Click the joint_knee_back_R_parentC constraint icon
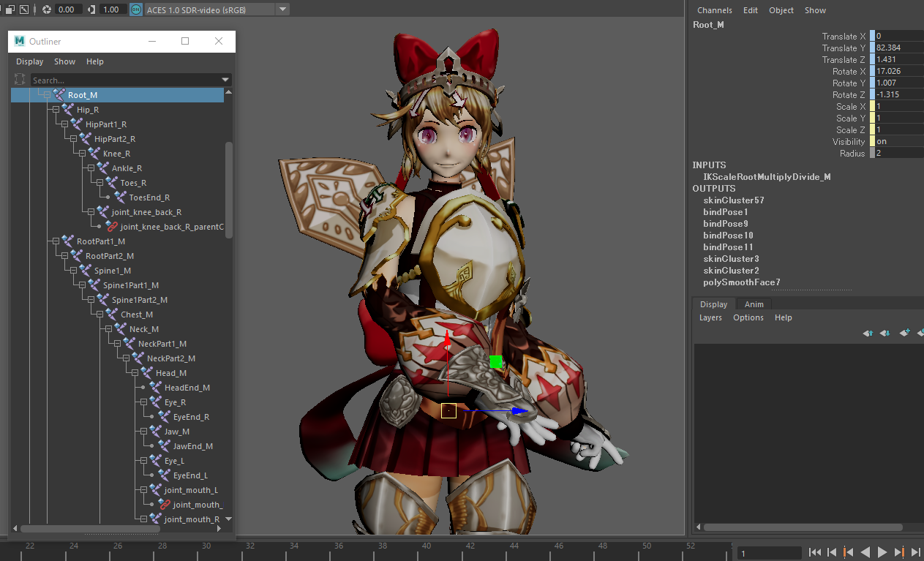This screenshot has height=561, width=924. [111, 227]
